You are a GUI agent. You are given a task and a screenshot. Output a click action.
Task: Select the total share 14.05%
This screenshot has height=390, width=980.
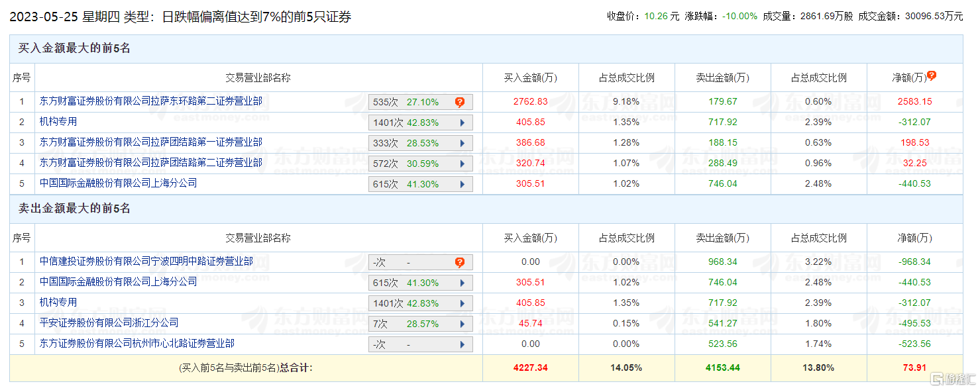point(626,368)
